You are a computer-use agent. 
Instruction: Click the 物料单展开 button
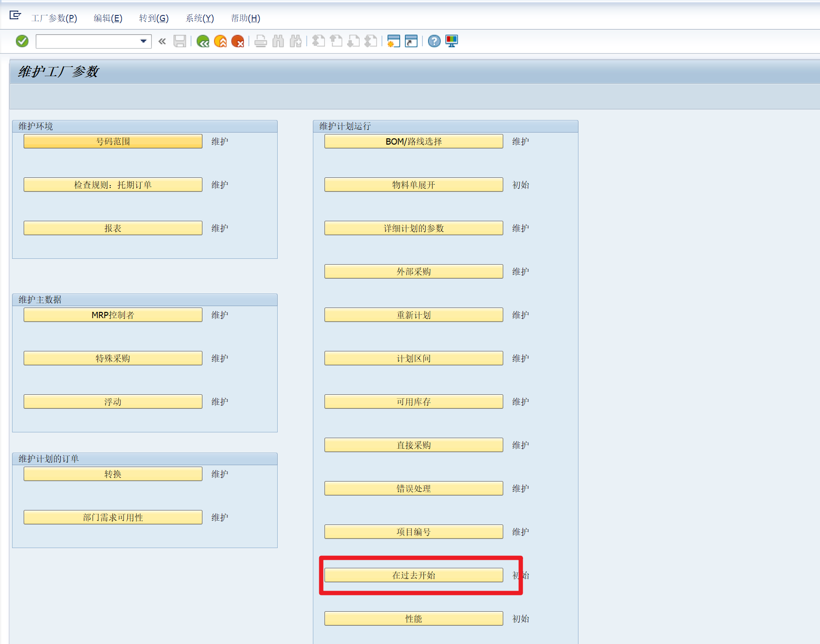[414, 185]
